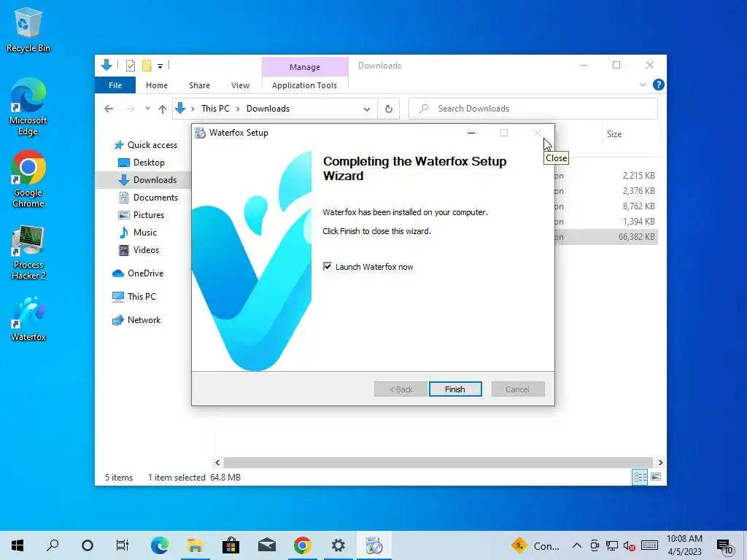Click the muted volume tray icon
Viewport: 747px width, 560px height.
click(629, 545)
